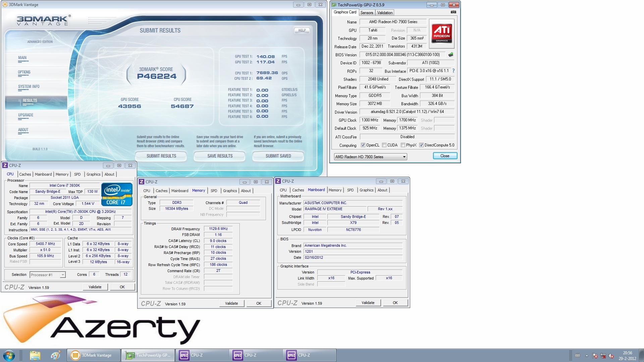Enable the PhysX checkbox
Viewport: 644px width, 362px height.
[403, 145]
